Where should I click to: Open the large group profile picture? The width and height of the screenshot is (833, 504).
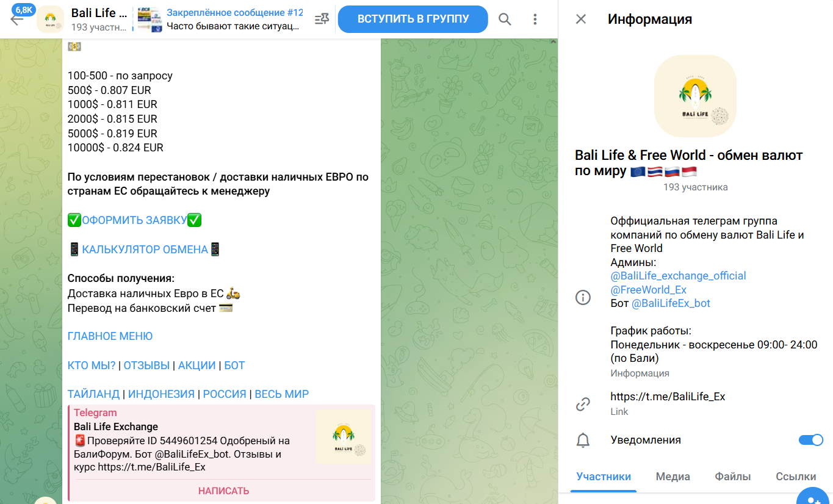coord(695,96)
